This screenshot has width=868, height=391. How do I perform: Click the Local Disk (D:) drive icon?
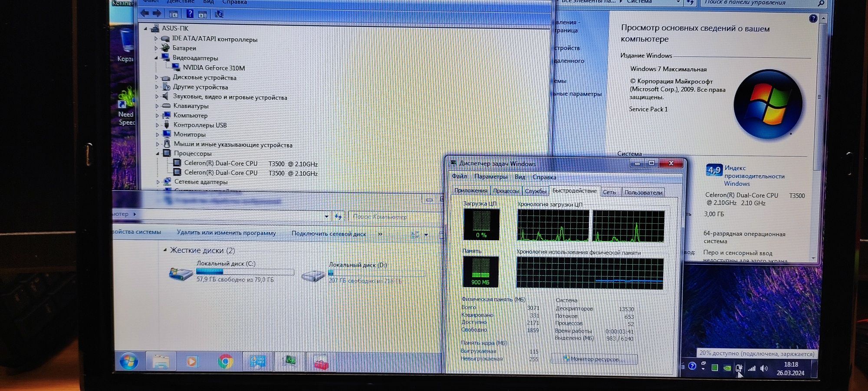(x=313, y=275)
